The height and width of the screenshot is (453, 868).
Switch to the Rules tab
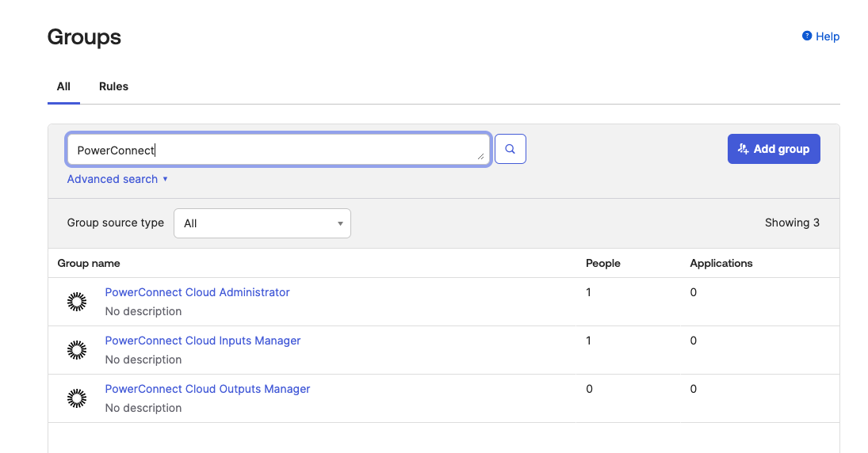point(113,86)
